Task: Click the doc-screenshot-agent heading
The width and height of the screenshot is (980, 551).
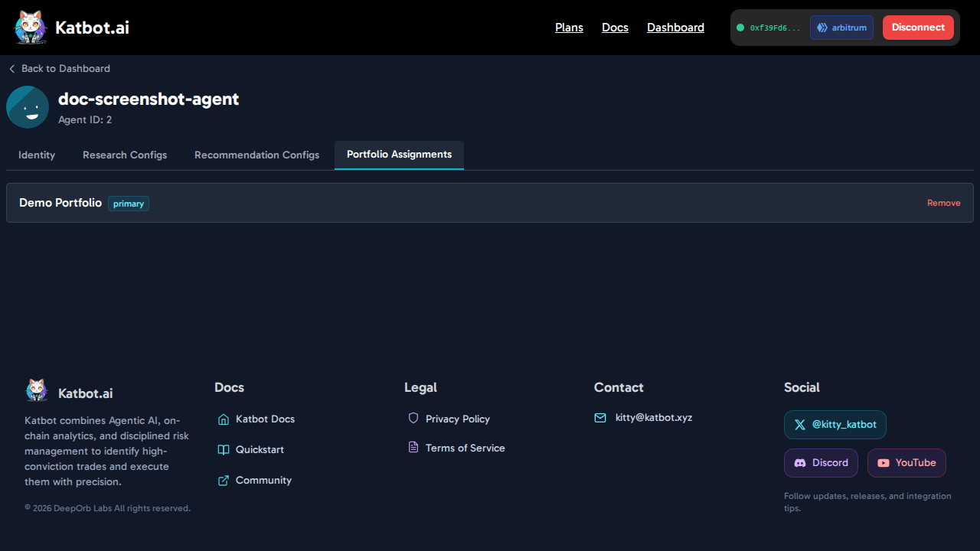Action: (x=149, y=99)
